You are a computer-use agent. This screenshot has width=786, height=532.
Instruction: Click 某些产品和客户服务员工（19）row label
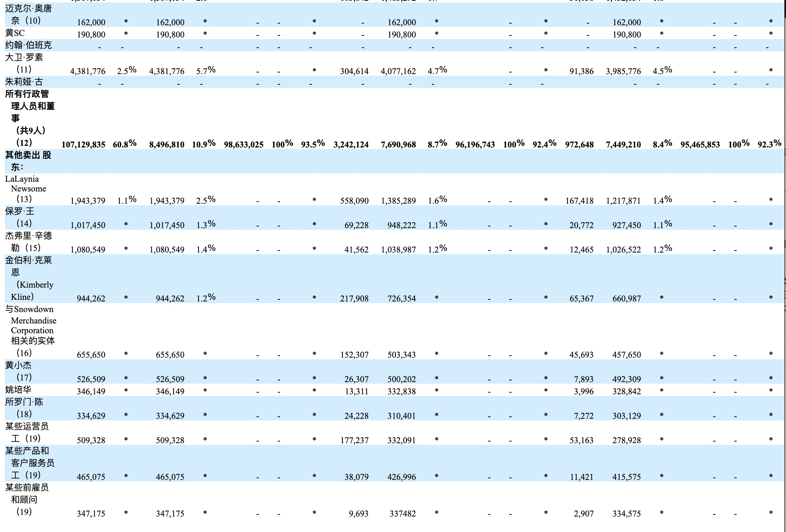point(30,463)
